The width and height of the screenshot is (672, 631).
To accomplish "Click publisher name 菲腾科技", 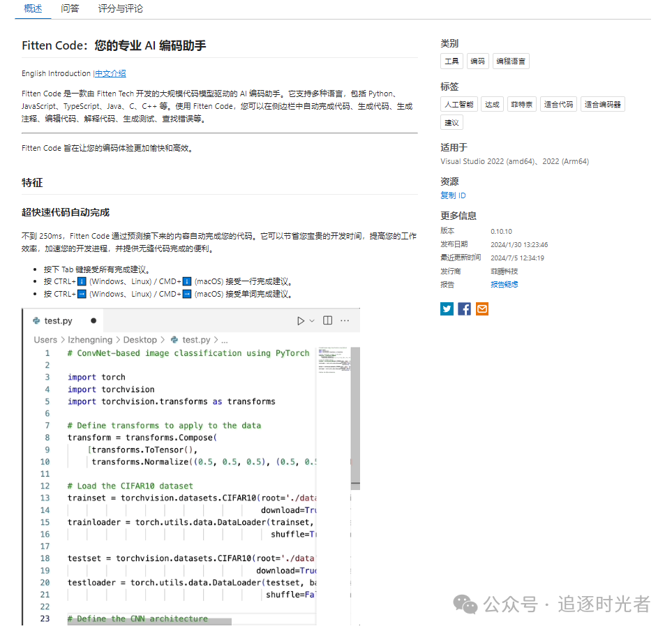I will 505,272.
